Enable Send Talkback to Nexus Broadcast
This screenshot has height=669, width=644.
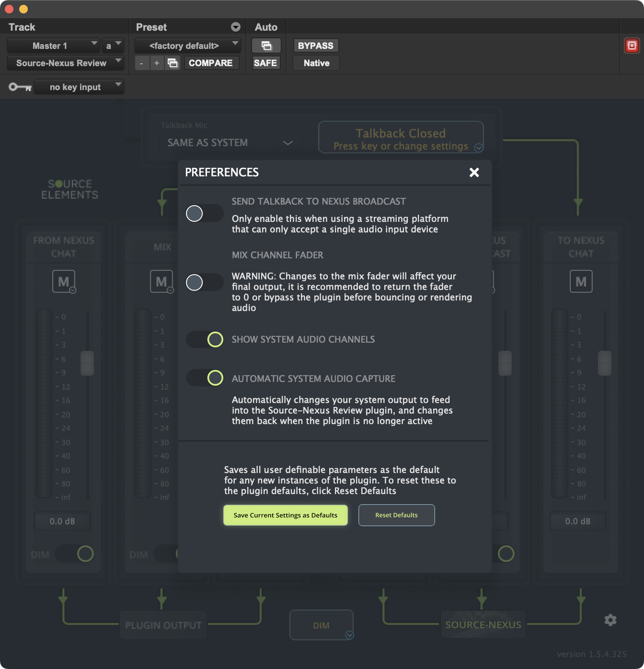pyautogui.click(x=204, y=213)
